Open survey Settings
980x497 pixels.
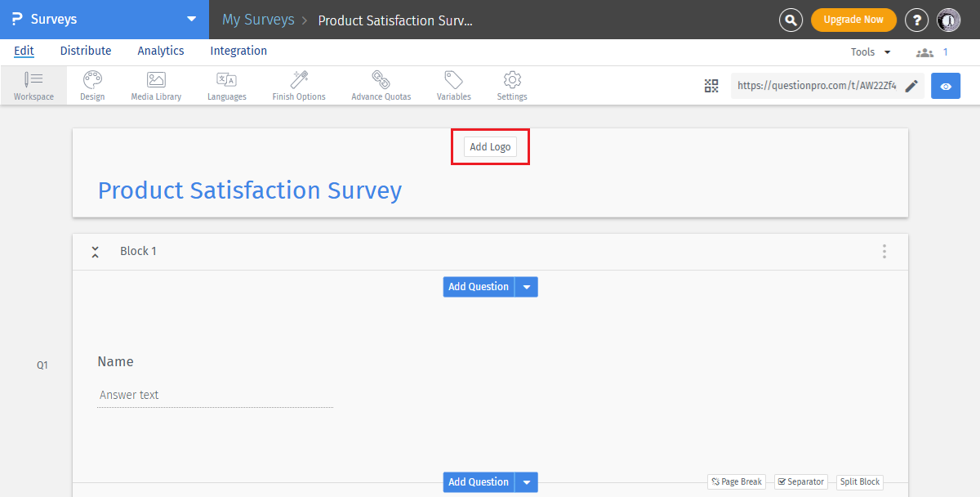(512, 85)
